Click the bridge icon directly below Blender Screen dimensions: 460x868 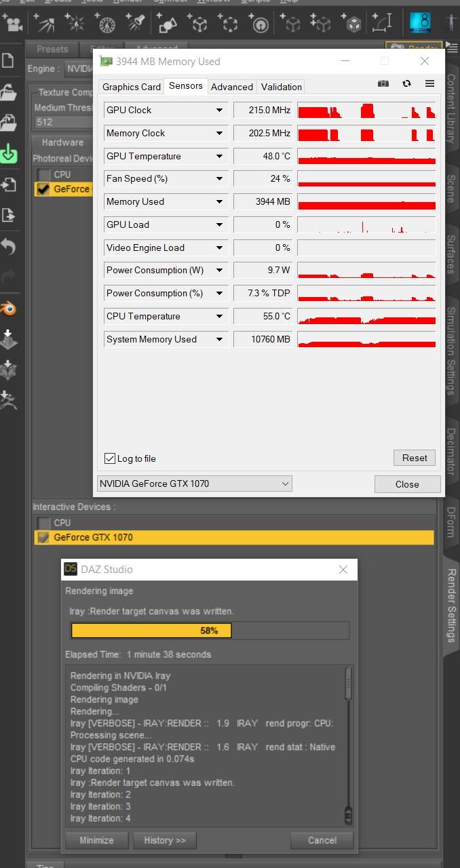[x=8, y=339]
